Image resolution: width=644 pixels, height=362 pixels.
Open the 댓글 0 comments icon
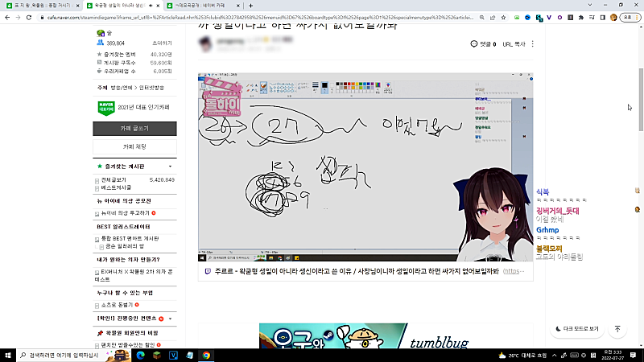pyautogui.click(x=483, y=44)
